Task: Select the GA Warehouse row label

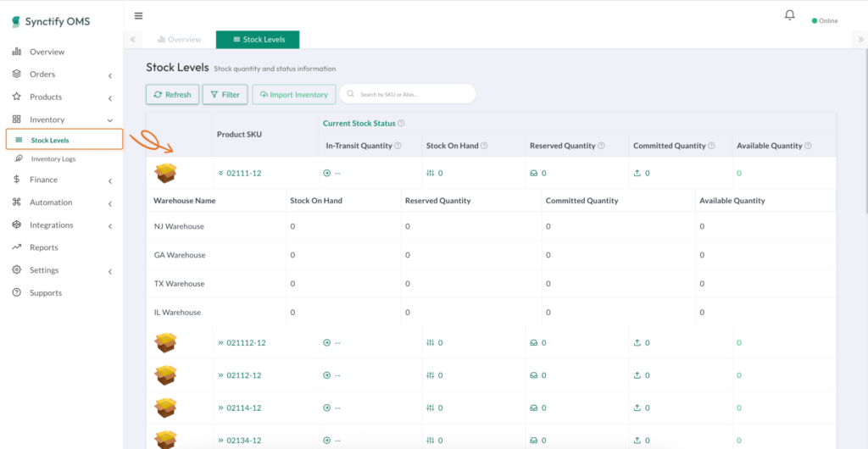Action: 180,255
